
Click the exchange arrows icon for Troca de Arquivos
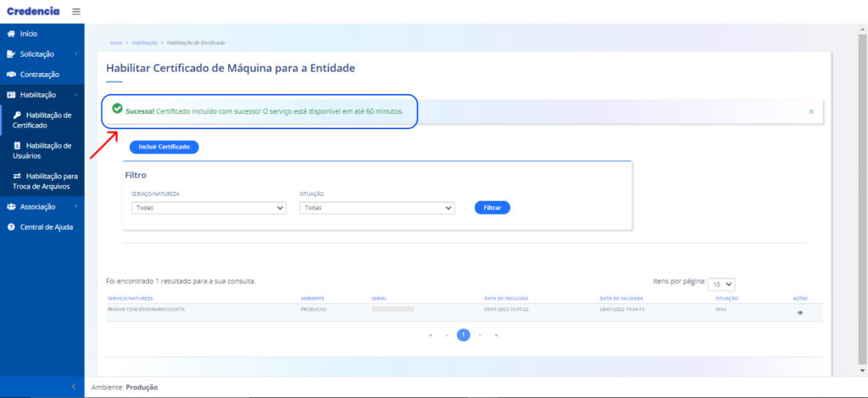pyautogui.click(x=17, y=177)
